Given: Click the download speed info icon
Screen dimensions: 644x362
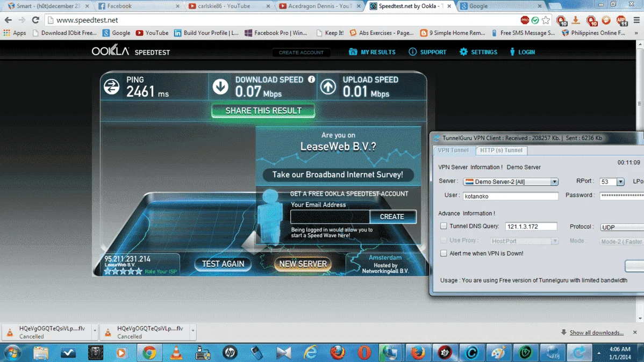Looking at the screenshot, I should pyautogui.click(x=311, y=79).
